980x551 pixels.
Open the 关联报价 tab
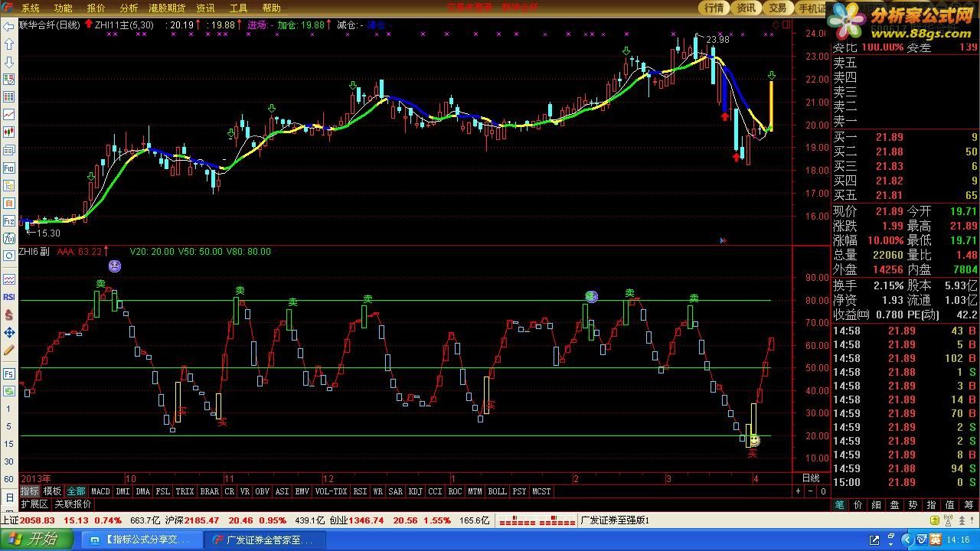pyautogui.click(x=73, y=504)
